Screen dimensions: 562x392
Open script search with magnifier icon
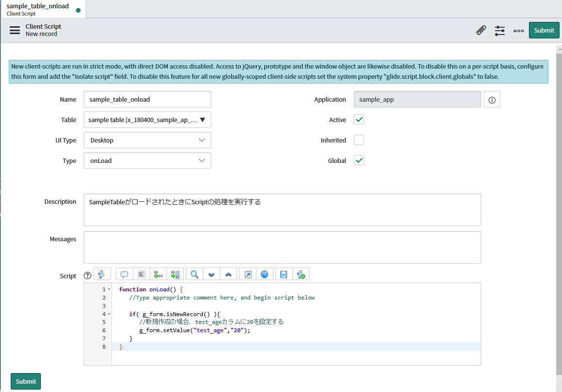tap(194, 274)
